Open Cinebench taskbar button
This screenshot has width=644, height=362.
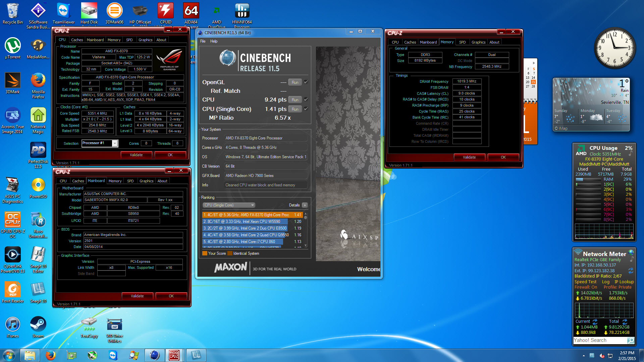[154, 355]
